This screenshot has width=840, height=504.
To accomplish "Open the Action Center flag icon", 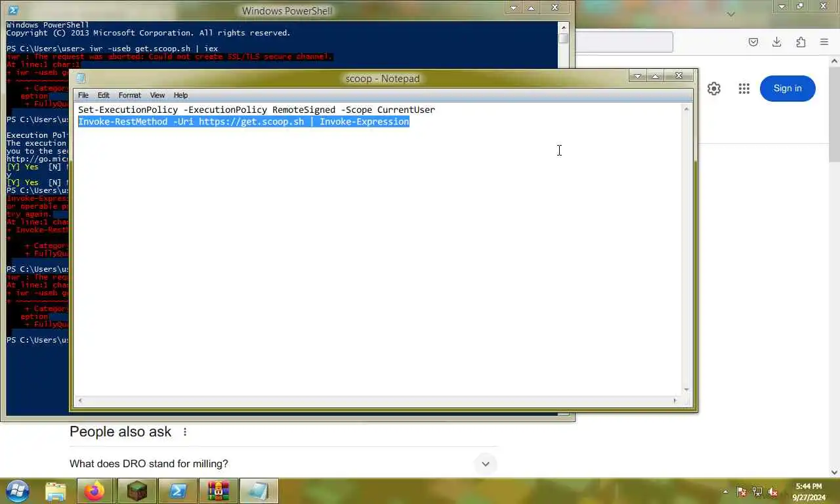I will 742,492.
